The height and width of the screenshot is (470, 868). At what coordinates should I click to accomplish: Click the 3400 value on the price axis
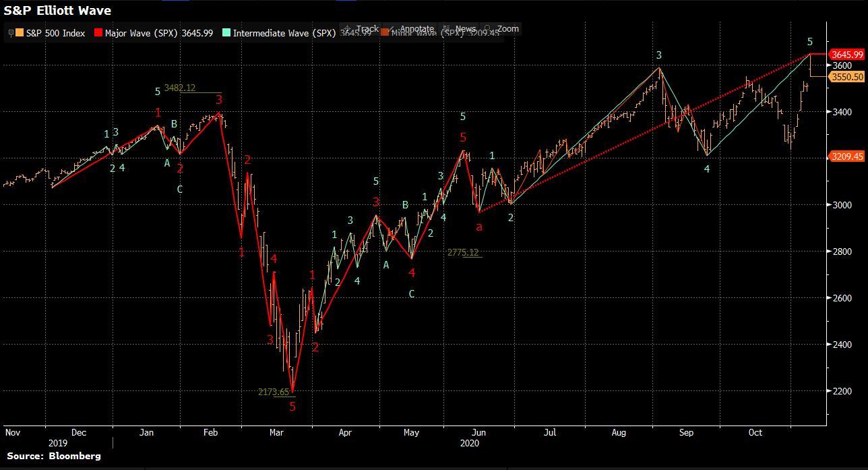coord(842,112)
